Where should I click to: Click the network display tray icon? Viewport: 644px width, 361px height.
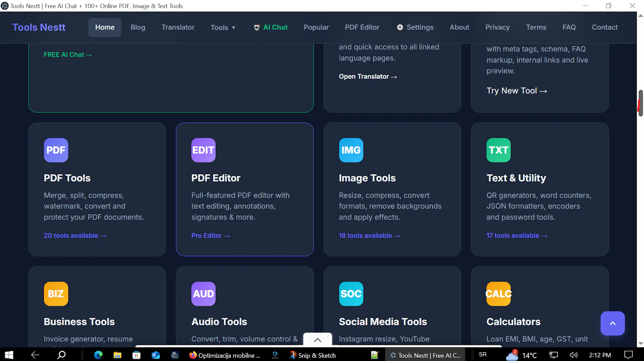point(554,355)
